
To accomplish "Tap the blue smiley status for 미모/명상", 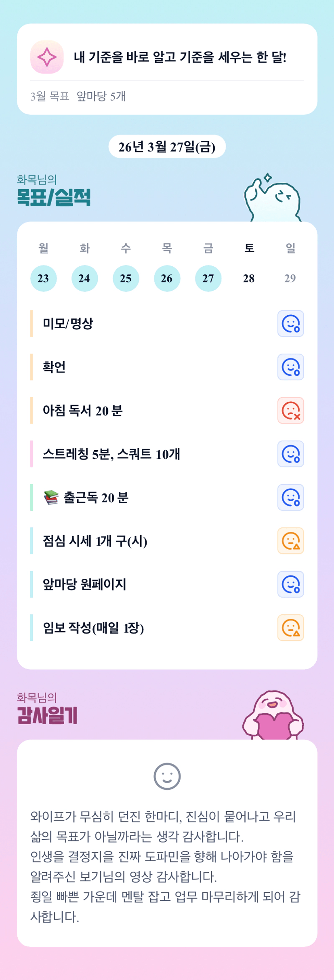I will pos(290,323).
